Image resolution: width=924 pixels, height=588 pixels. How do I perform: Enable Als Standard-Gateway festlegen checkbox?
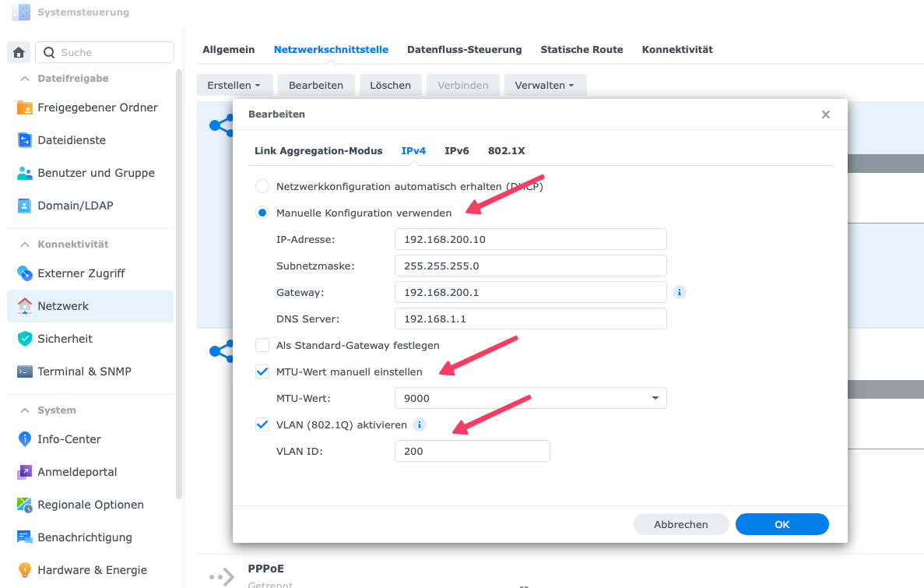(x=262, y=345)
